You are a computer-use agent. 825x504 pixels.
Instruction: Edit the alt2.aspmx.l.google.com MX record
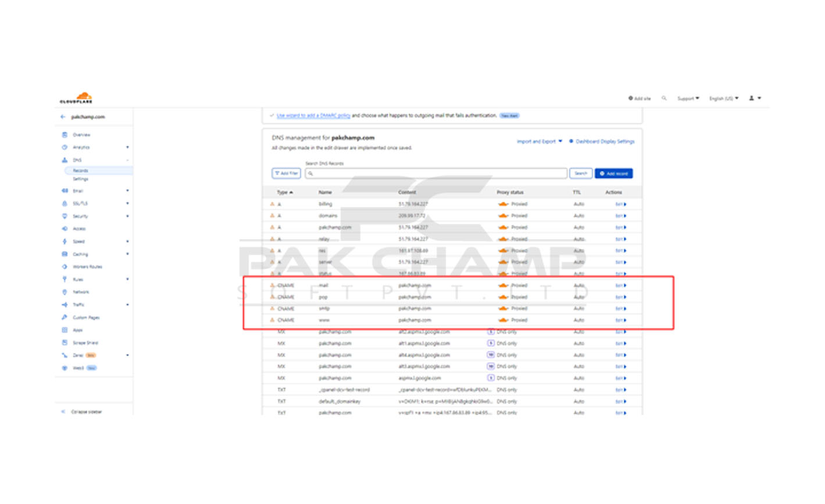pos(621,332)
